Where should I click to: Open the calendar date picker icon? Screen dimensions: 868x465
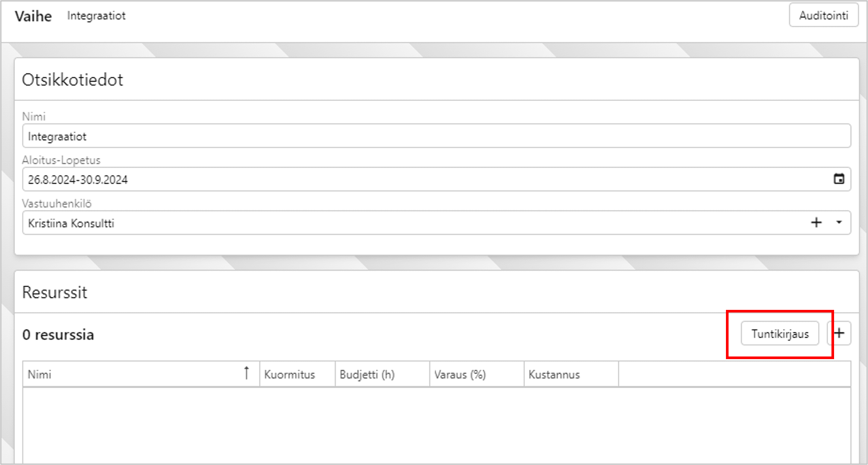point(839,179)
